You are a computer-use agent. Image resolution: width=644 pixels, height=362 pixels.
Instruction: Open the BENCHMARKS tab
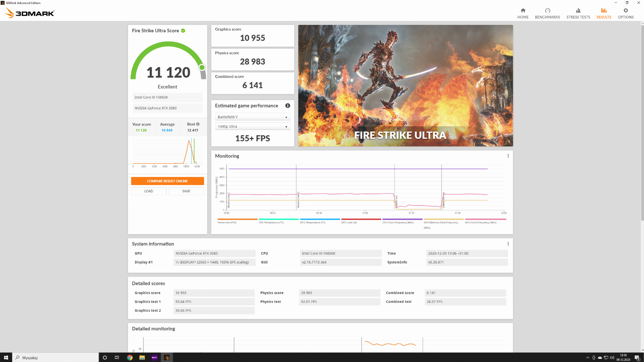click(547, 13)
